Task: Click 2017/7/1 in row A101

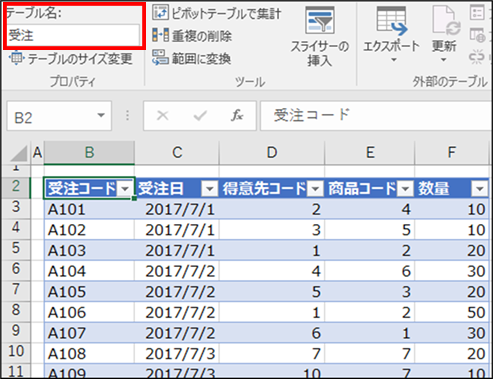Action: point(177,209)
